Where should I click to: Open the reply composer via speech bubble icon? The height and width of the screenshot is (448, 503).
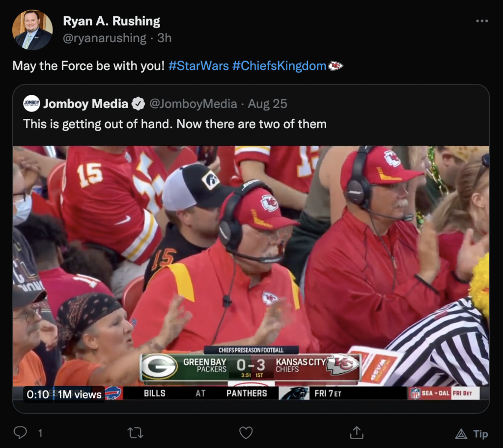[21, 433]
